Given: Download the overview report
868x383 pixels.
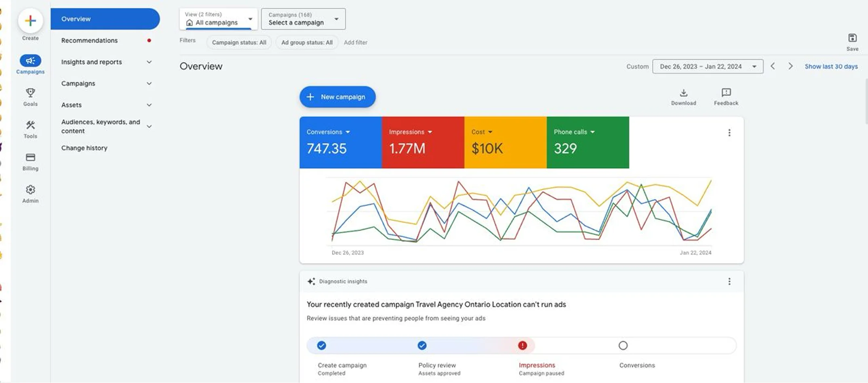Looking at the screenshot, I should click(x=683, y=93).
